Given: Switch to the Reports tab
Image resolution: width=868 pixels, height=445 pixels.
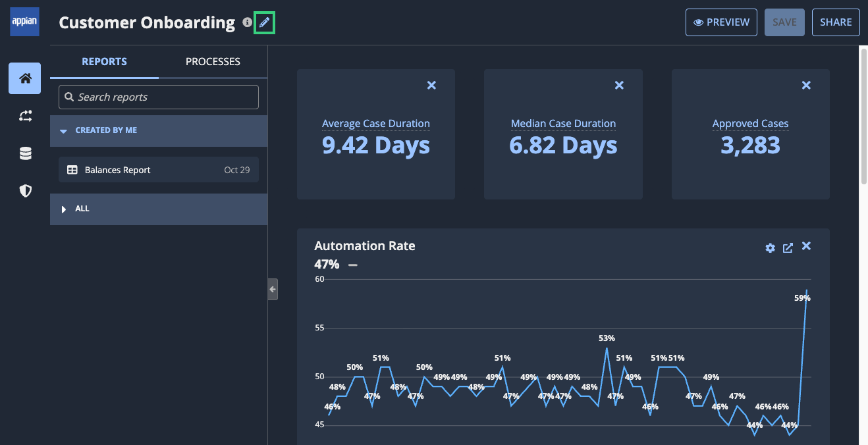Looking at the screenshot, I should pyautogui.click(x=104, y=62).
